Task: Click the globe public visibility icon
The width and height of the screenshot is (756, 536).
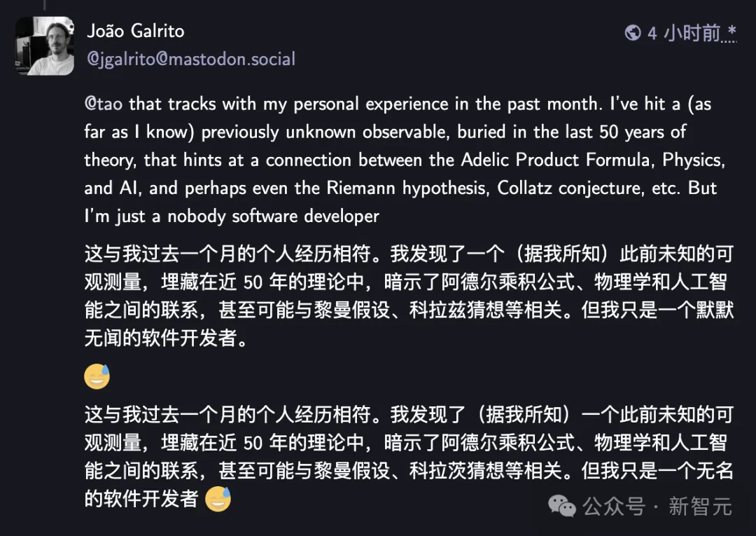Action: click(x=633, y=33)
